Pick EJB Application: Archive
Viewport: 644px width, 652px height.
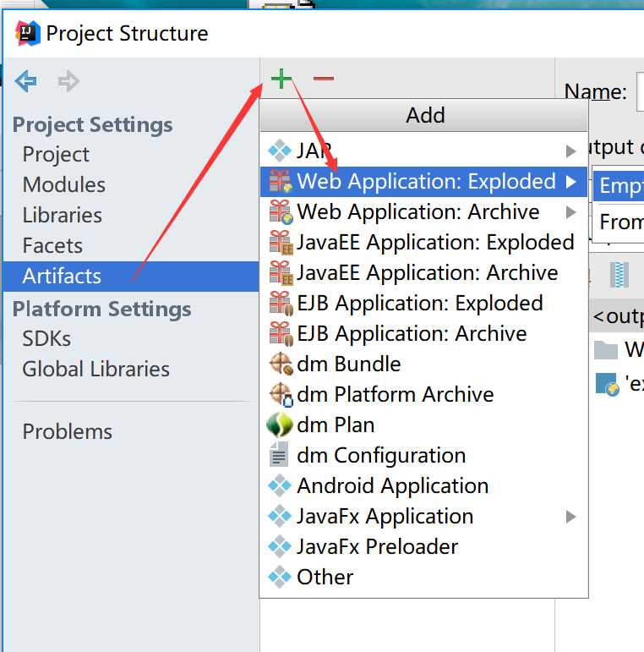point(423,333)
